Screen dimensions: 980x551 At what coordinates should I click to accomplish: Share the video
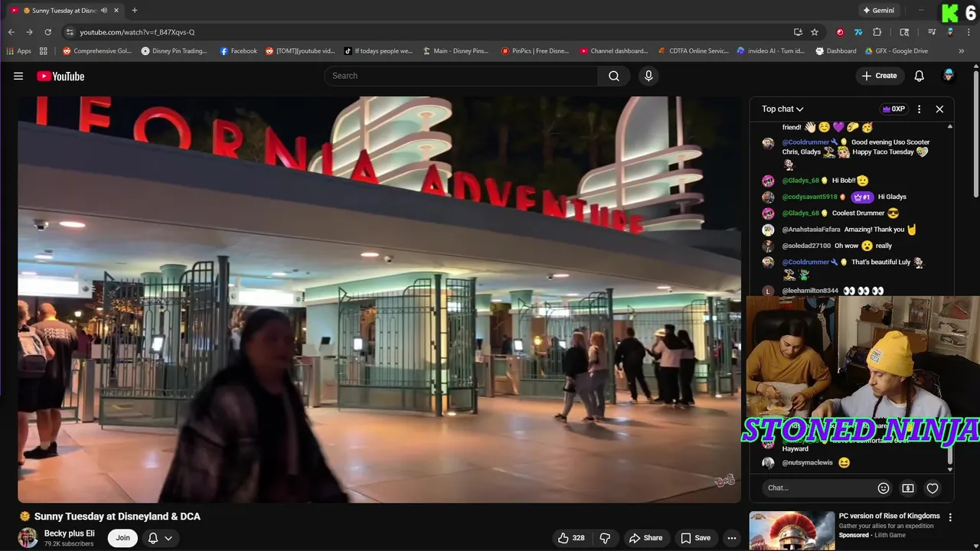[x=645, y=538]
